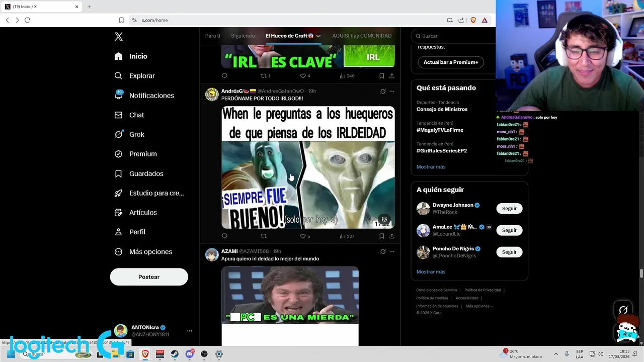Screen dimensions: 644x362
Task: Click Mostrar más under Qué está pasando
Action: (x=431, y=167)
